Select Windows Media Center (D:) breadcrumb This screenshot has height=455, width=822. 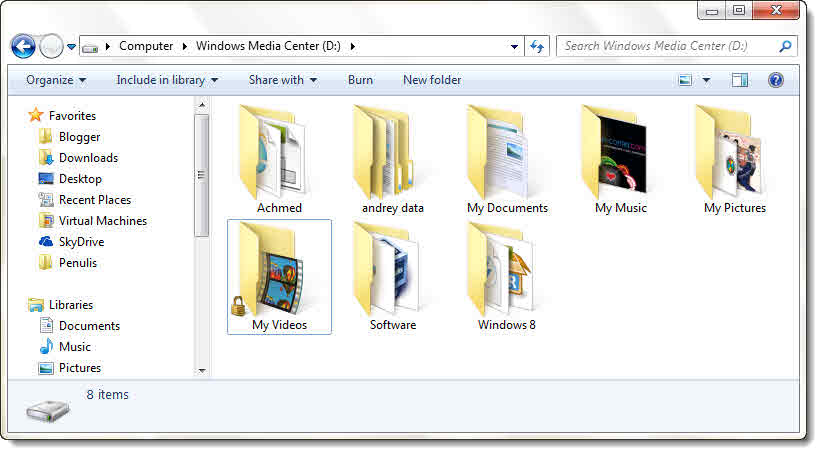pyautogui.click(x=268, y=46)
